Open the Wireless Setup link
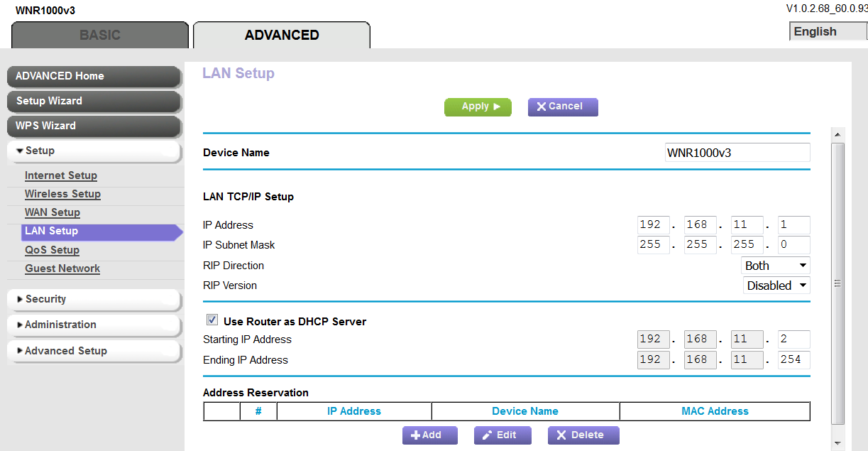This screenshot has width=868, height=451. click(62, 194)
